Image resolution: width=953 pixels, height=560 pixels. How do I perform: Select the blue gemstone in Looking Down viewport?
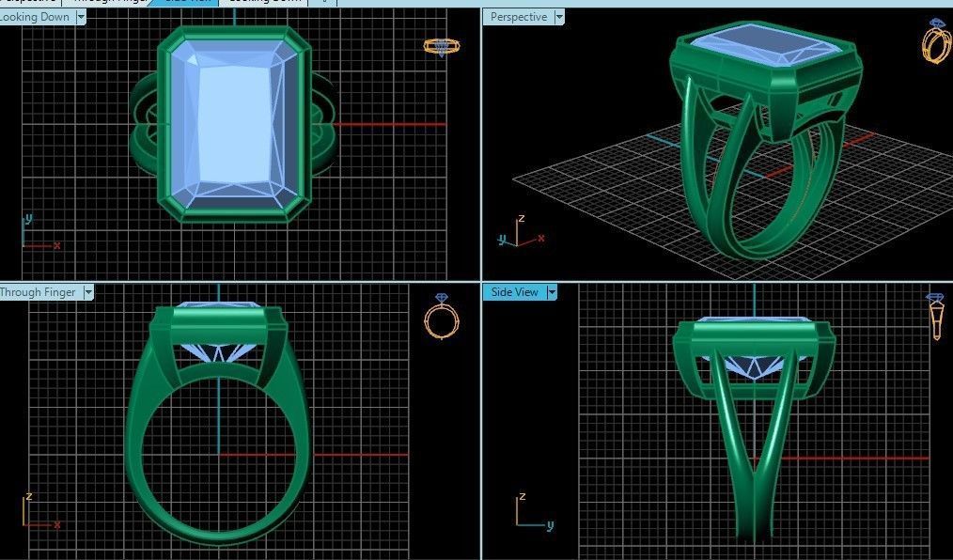click(x=234, y=125)
